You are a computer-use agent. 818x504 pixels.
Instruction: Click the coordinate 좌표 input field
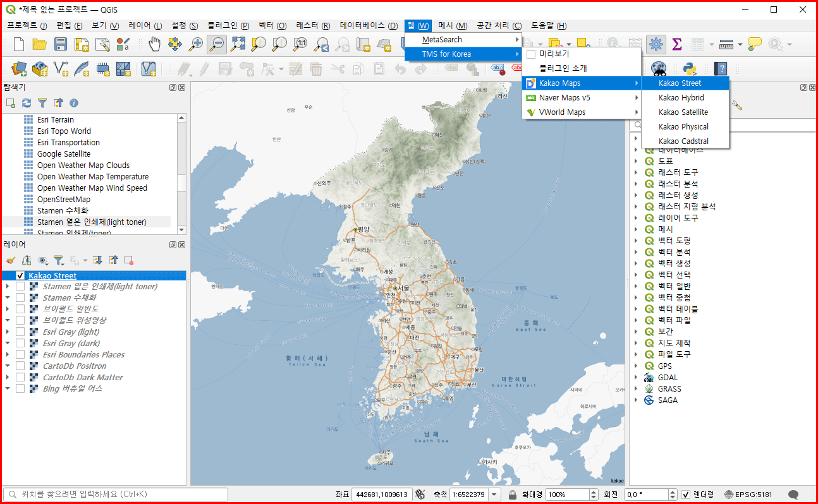tap(382, 495)
